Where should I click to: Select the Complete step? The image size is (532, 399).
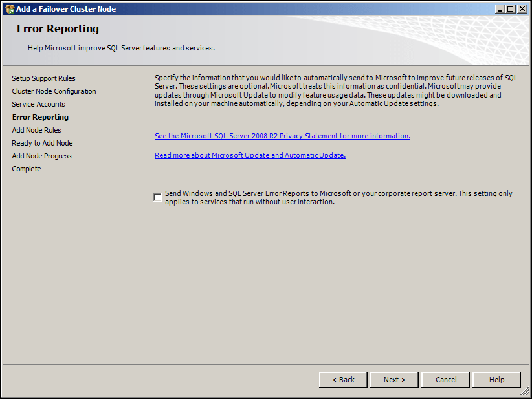pos(26,169)
